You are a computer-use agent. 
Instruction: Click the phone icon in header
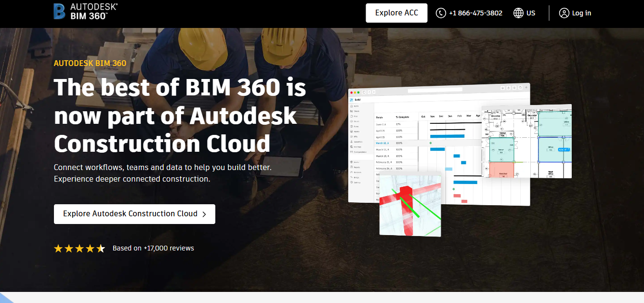pyautogui.click(x=441, y=13)
